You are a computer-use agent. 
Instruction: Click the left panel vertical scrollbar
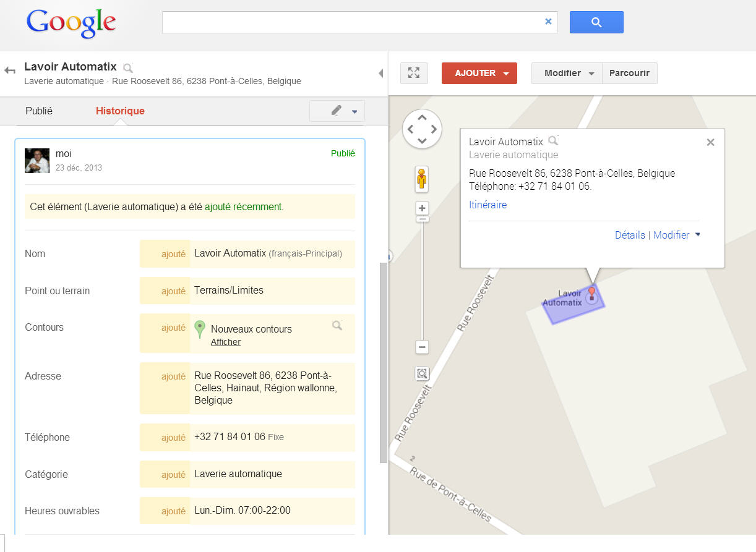pos(384,362)
